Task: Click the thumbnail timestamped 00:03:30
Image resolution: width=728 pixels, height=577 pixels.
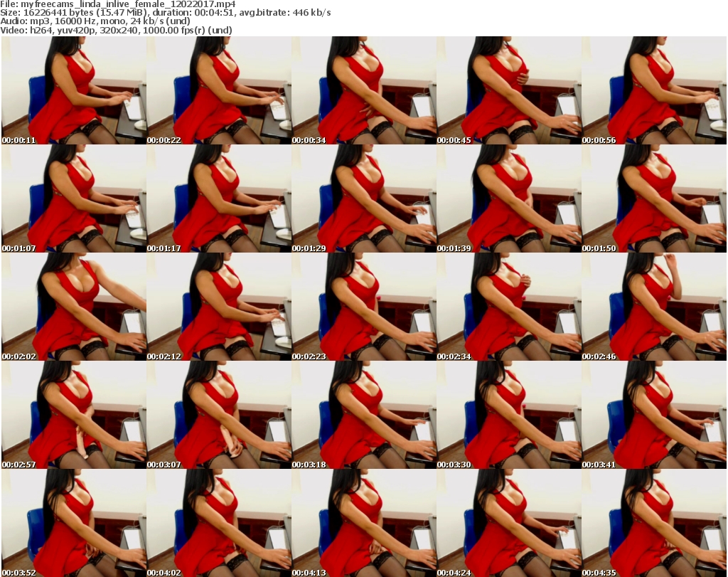Action: (509, 415)
